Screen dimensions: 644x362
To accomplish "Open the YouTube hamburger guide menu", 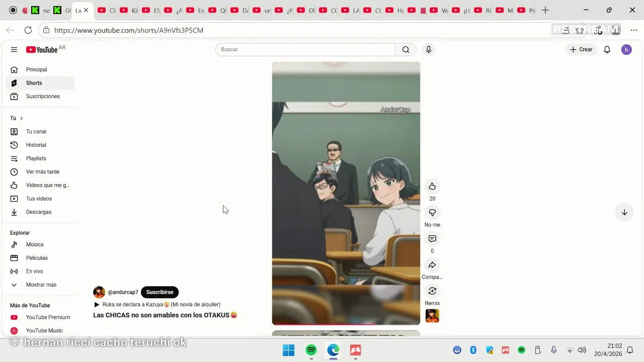I will pyautogui.click(x=14, y=50).
